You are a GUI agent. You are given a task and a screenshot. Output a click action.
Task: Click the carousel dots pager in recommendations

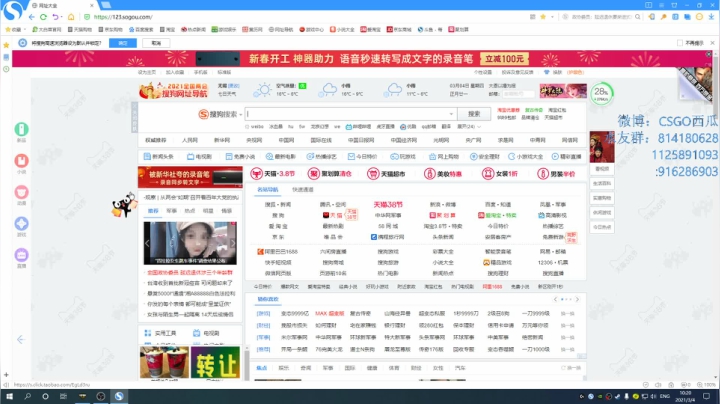tap(566, 299)
